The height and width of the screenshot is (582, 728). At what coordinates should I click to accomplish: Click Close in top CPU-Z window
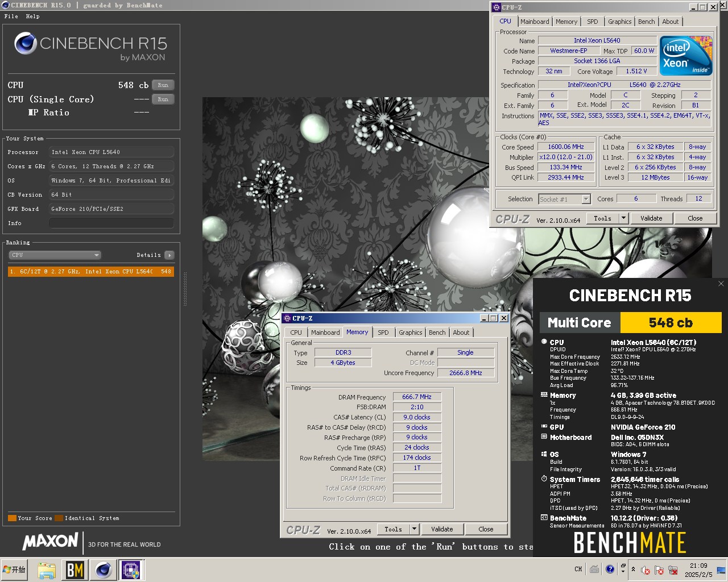[695, 218]
